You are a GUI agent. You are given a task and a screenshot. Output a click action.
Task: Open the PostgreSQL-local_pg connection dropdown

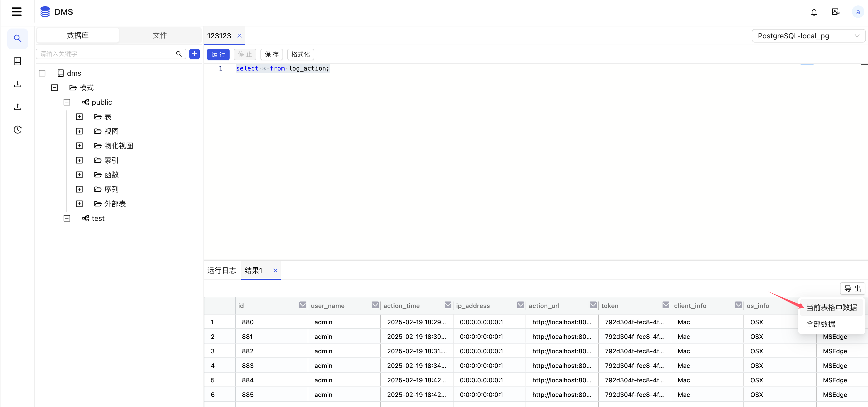pyautogui.click(x=808, y=36)
